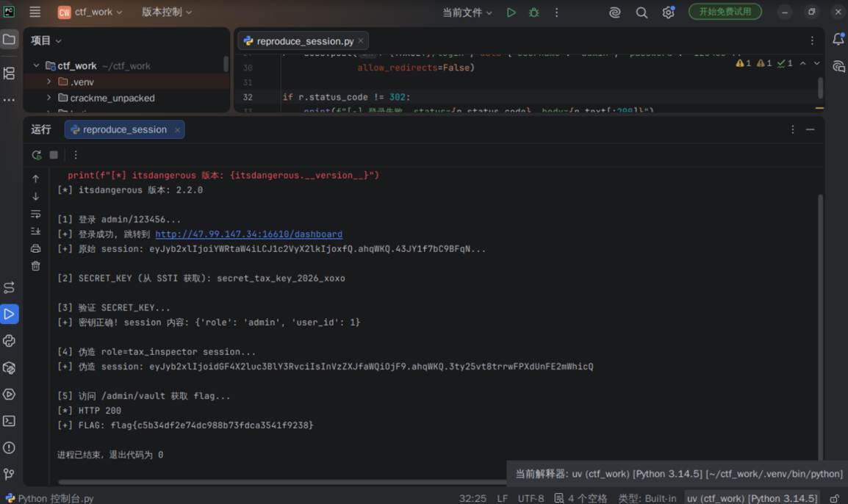Open editor tab options menu
This screenshot has height=504, width=848.
(812, 40)
